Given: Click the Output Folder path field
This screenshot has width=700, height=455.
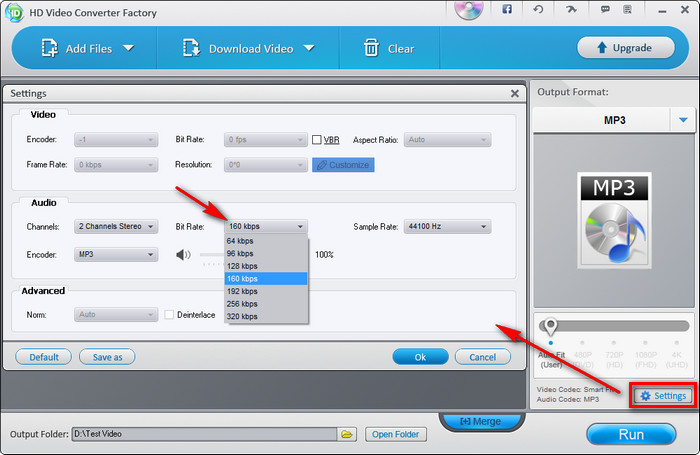Looking at the screenshot, I should 204,434.
